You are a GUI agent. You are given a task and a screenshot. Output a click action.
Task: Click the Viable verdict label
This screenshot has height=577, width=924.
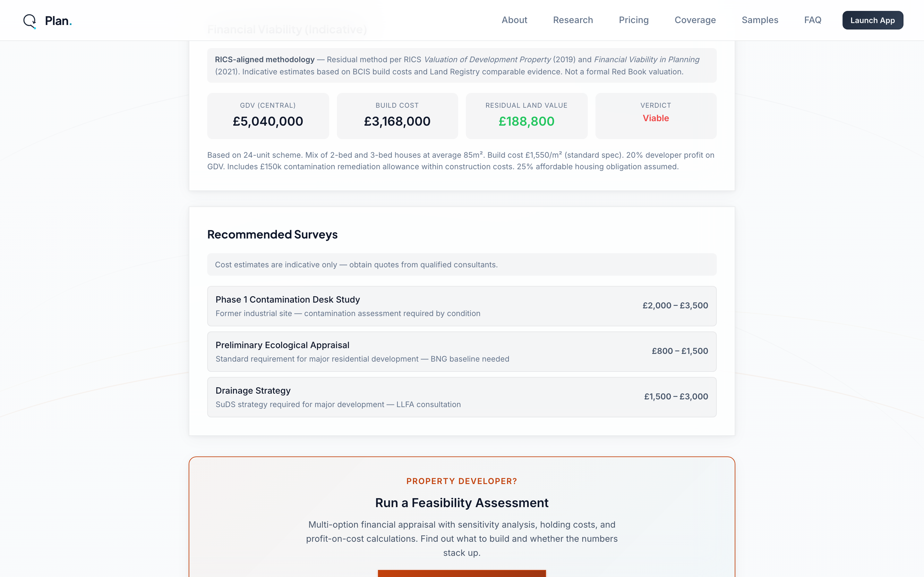pyautogui.click(x=655, y=118)
